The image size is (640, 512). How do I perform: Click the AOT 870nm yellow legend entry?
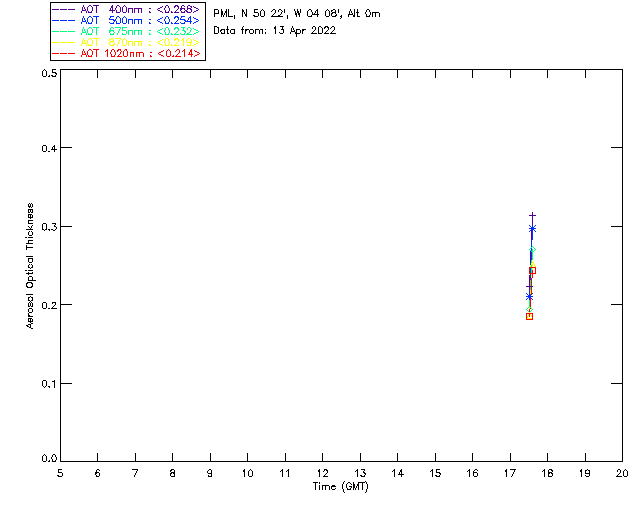point(126,42)
